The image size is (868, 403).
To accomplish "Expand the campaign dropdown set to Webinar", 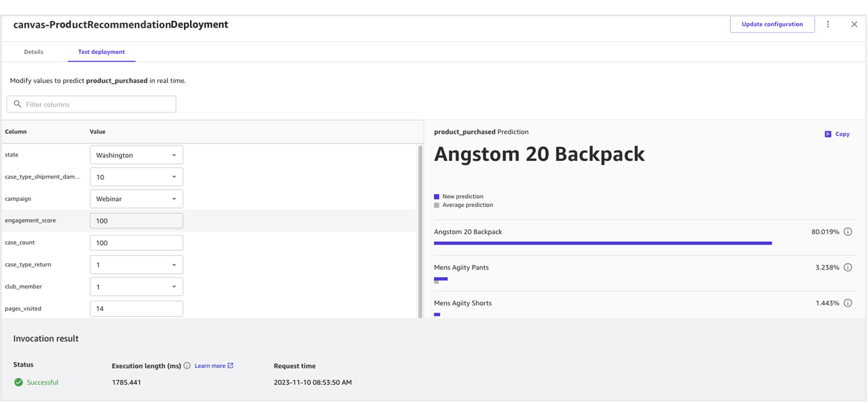I will click(x=136, y=199).
